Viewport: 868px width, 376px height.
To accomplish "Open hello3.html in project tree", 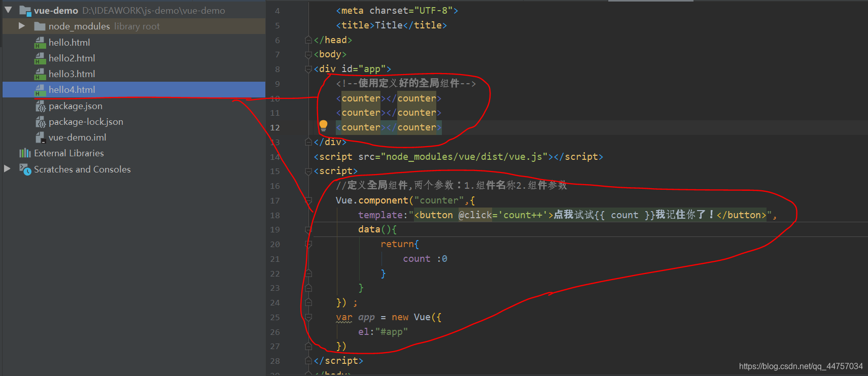I will point(72,74).
